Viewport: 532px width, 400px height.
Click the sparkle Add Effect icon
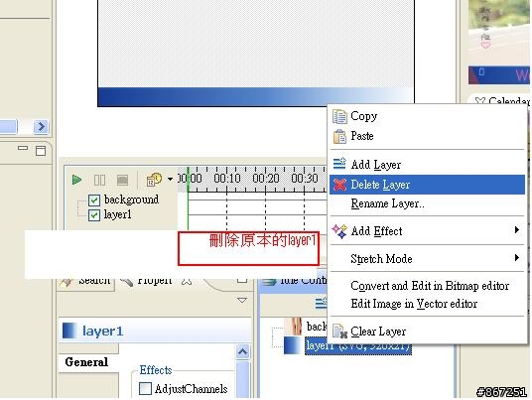pyautogui.click(x=339, y=231)
